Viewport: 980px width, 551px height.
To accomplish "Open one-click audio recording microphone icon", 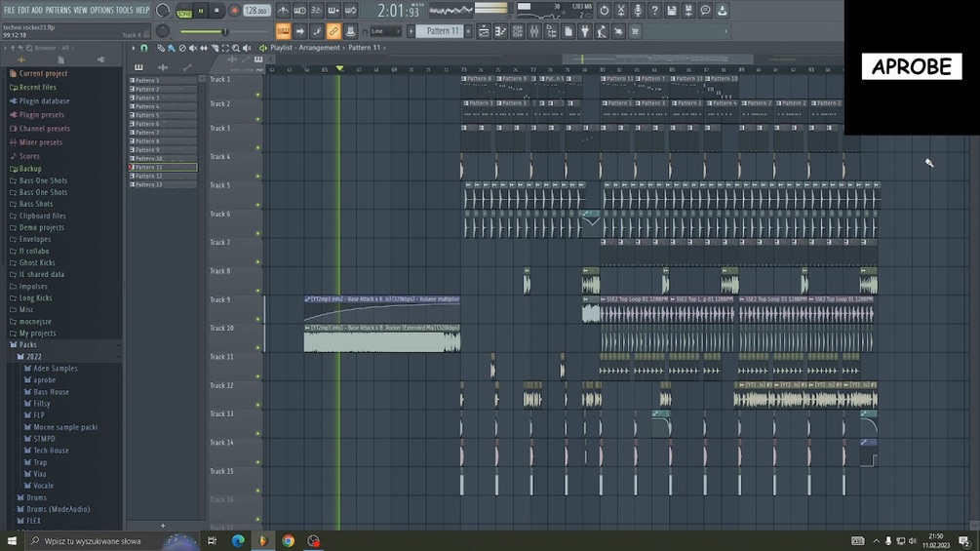I will pos(638,10).
